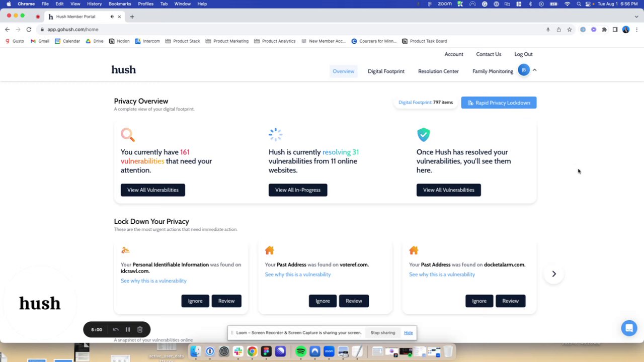Click the share page icon in address bar
This screenshot has height=362, width=644.
pyautogui.click(x=558, y=30)
